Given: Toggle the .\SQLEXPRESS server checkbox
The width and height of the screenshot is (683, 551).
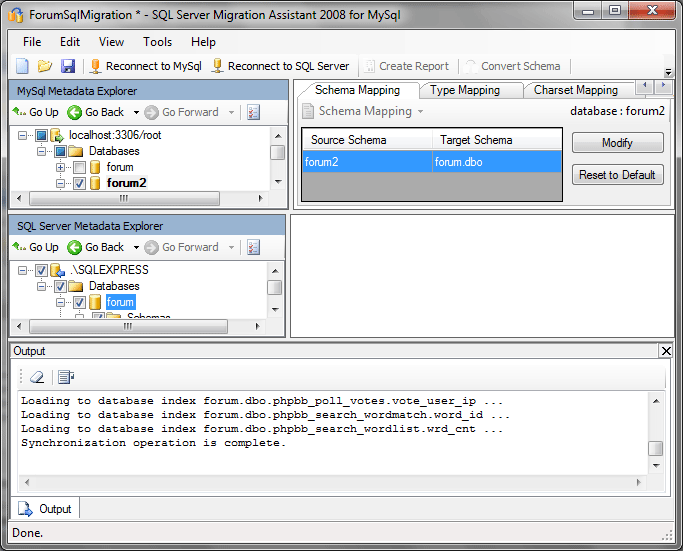Looking at the screenshot, I should tap(41, 270).
